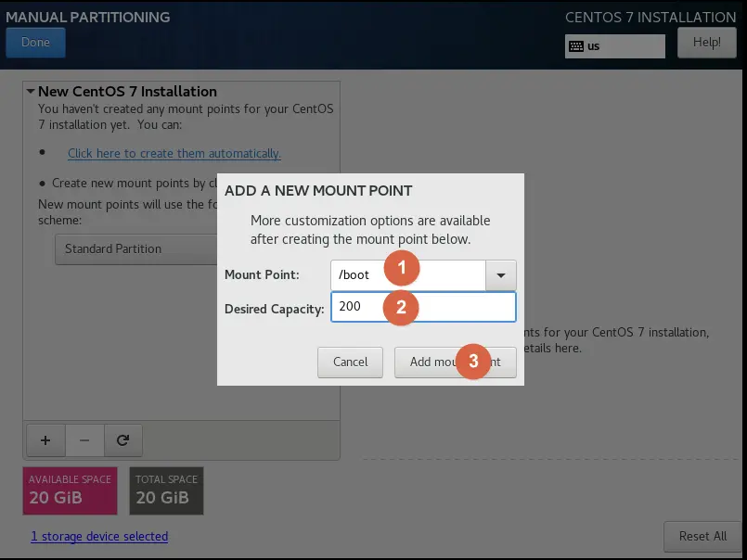Click the Add mount point button
This screenshot has width=747, height=560.
point(455,362)
